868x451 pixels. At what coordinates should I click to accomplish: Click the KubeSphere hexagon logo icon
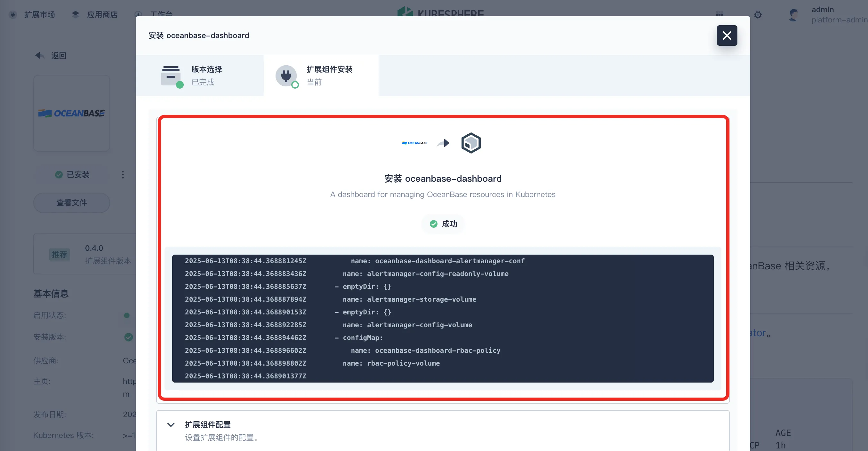(471, 143)
